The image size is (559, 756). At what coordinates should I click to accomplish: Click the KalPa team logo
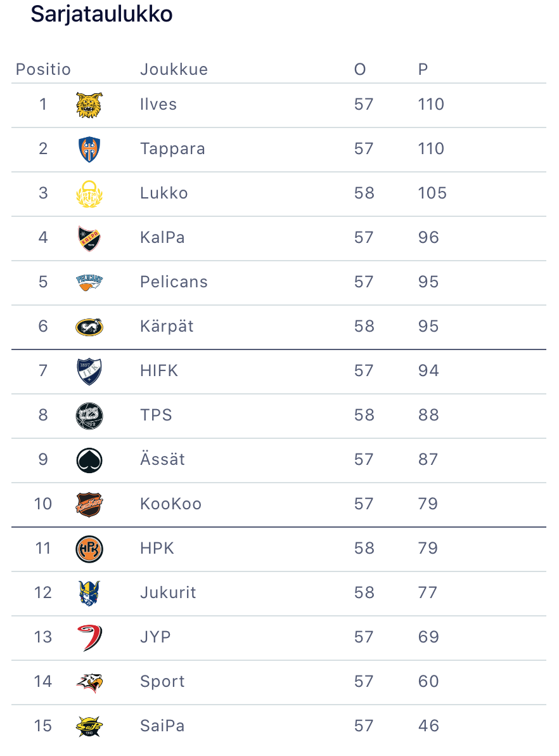pyautogui.click(x=89, y=238)
